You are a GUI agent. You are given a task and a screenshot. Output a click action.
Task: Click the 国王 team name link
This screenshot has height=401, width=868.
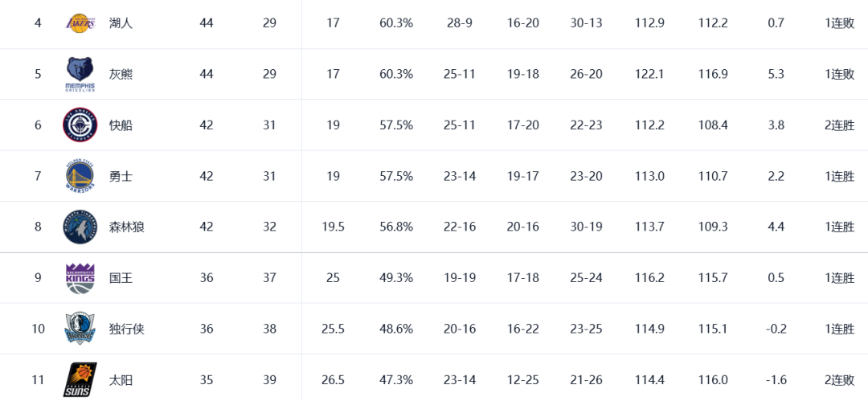coord(121,278)
